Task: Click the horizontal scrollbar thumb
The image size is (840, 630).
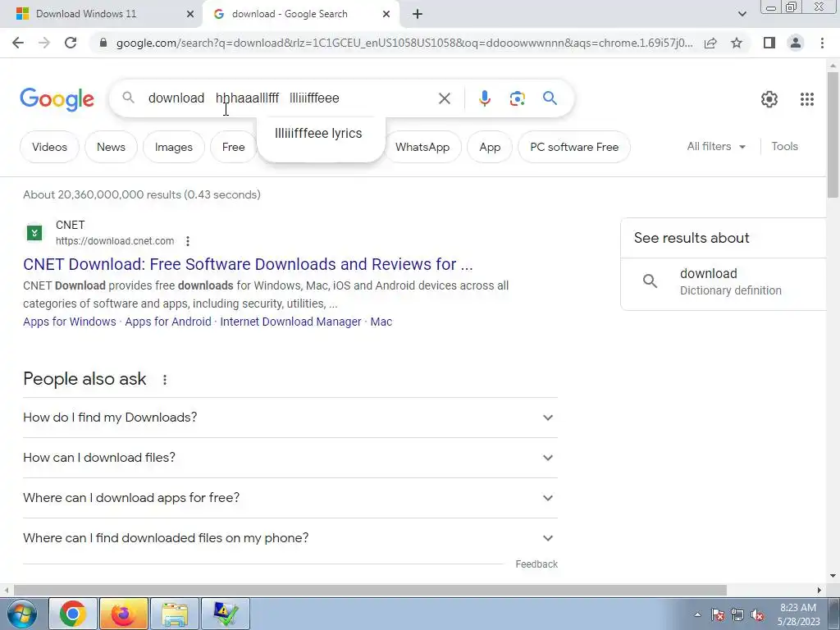Action: coord(370,590)
